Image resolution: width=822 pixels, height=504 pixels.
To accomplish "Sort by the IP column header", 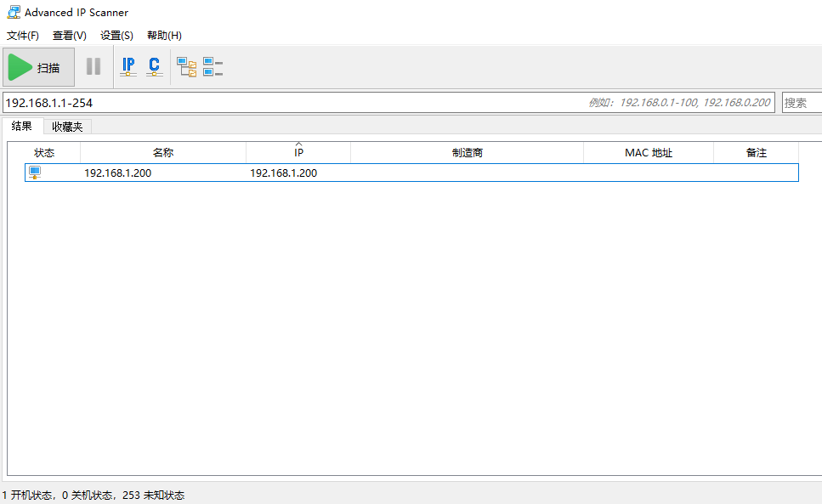I will (x=298, y=152).
